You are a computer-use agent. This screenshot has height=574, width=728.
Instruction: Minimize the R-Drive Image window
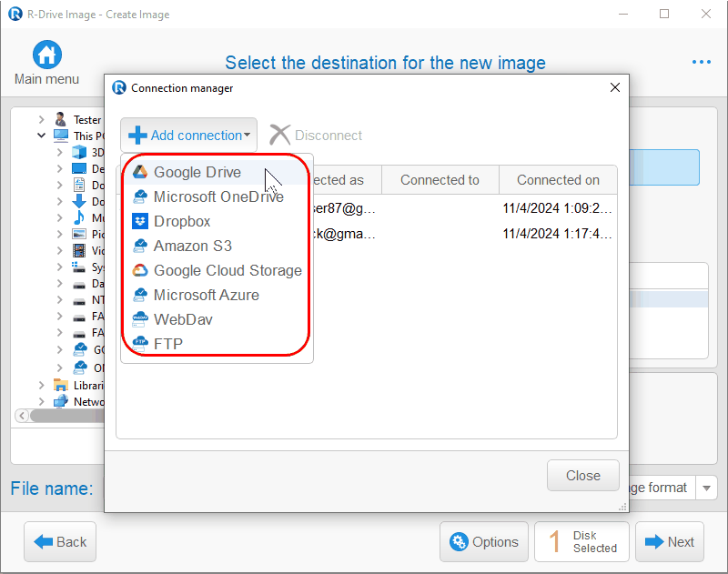click(x=623, y=14)
